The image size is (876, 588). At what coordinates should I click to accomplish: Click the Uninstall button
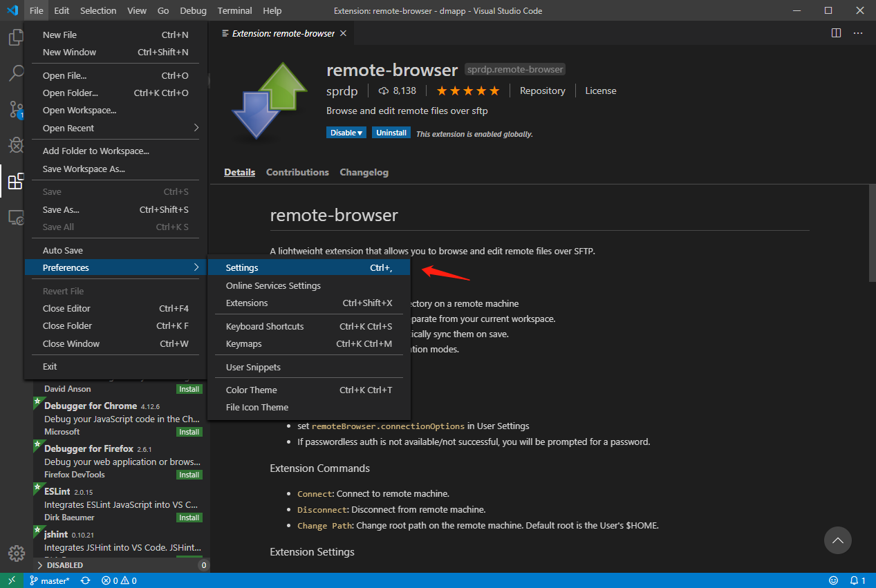point(391,133)
